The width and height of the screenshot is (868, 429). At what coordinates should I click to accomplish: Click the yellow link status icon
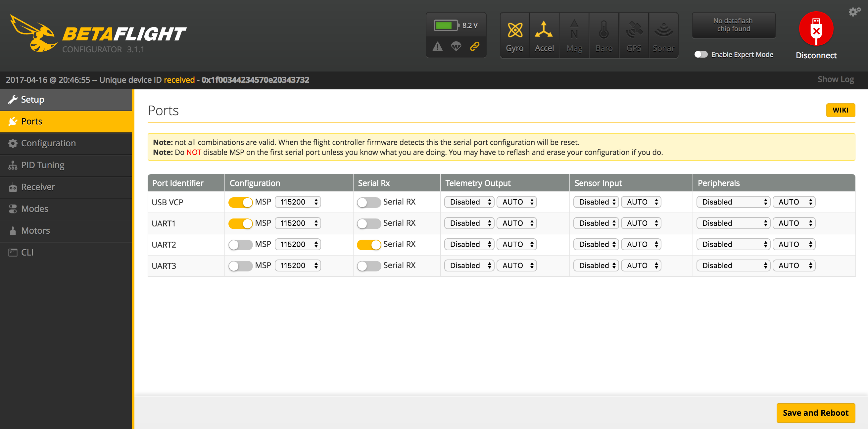(x=474, y=46)
